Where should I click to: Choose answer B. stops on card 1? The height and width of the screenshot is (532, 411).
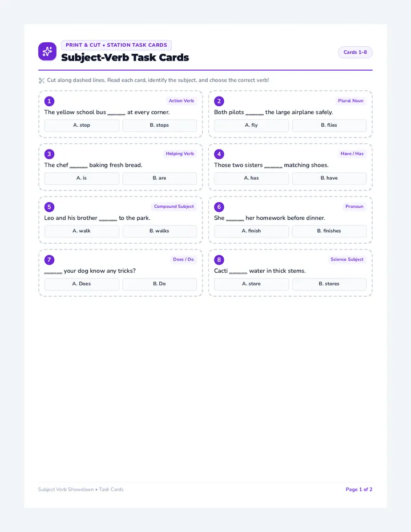[159, 125]
